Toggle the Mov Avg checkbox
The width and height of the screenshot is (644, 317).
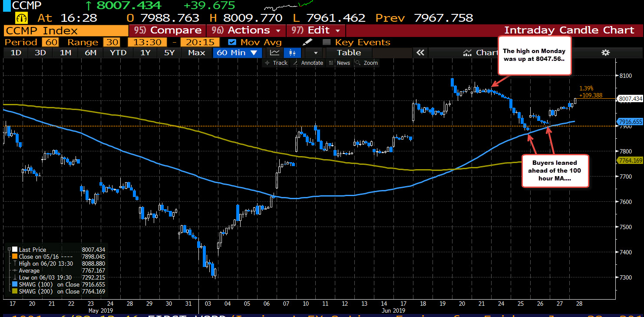point(232,42)
